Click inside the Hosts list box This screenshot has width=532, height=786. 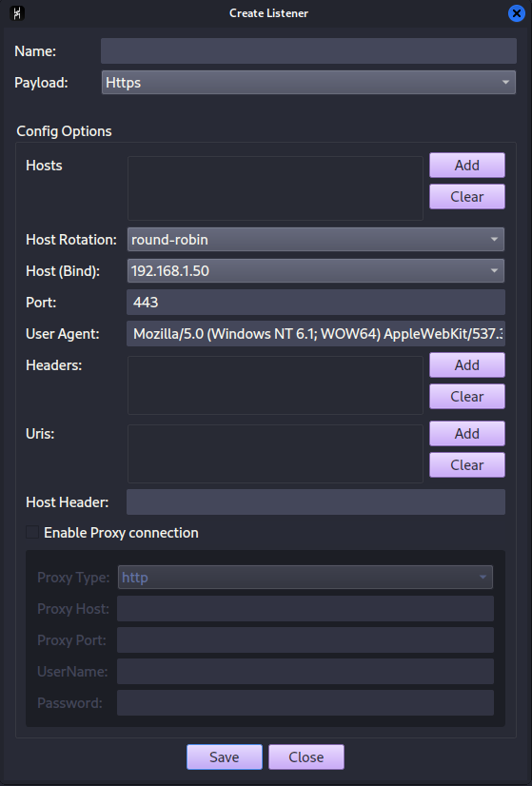[x=275, y=188]
